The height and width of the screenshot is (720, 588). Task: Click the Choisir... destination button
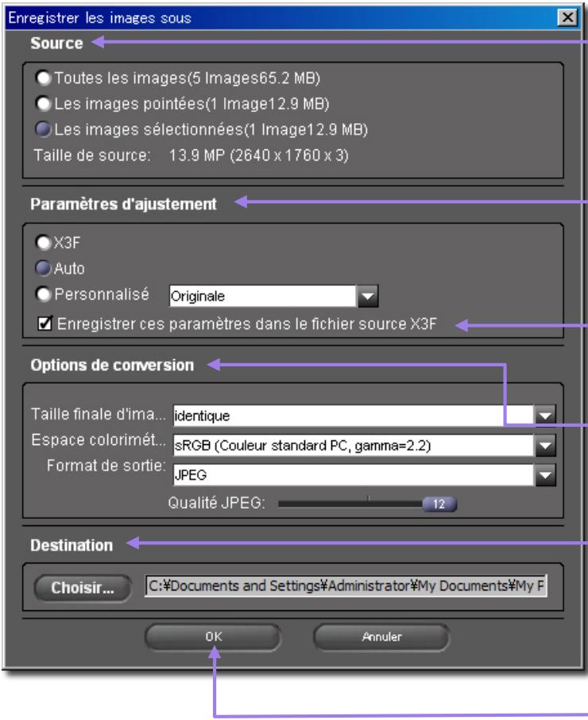click(x=82, y=588)
